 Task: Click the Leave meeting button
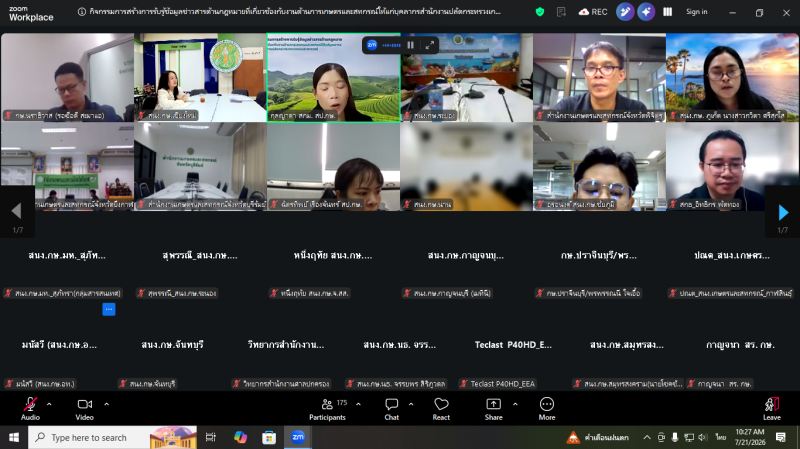771,409
